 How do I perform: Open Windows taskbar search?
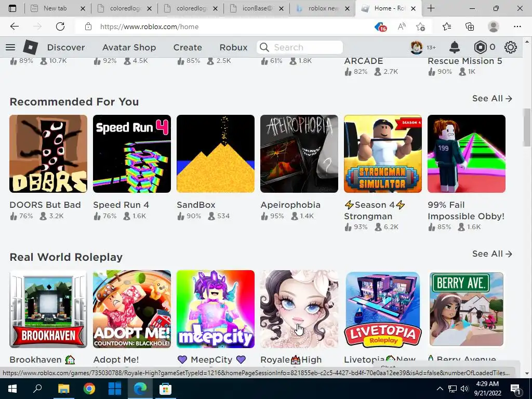37,389
